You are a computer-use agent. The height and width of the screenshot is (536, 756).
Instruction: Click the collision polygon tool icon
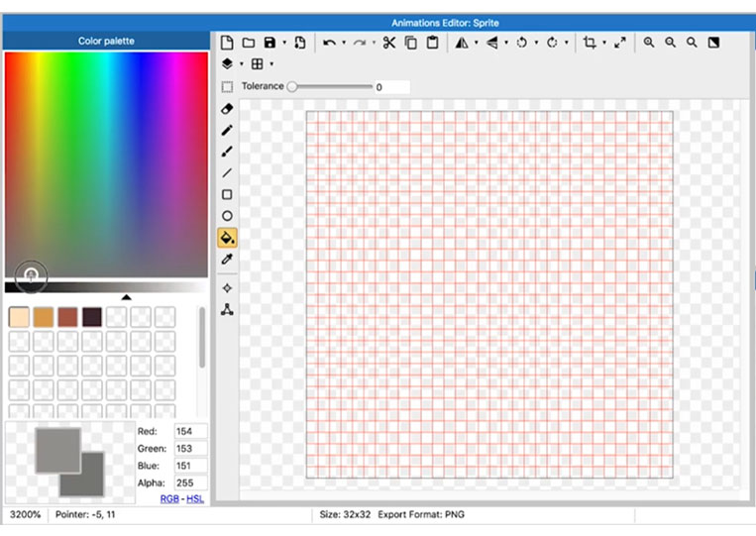click(227, 309)
